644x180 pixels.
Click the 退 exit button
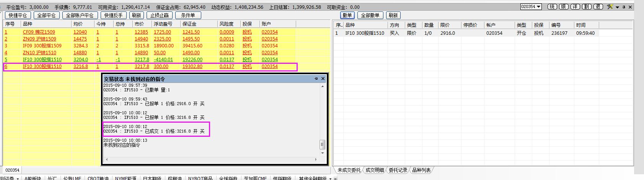click(598, 7)
